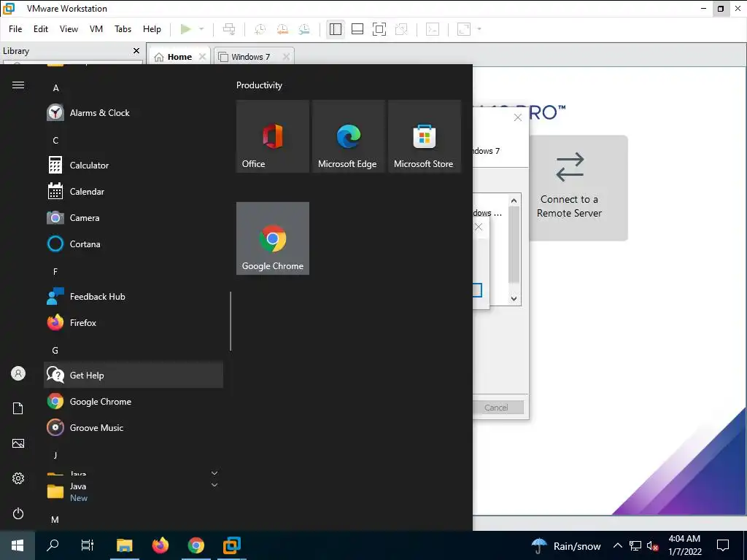This screenshot has height=560, width=747.
Task: Open the Google Chrome pinned tile
Action: click(x=273, y=238)
